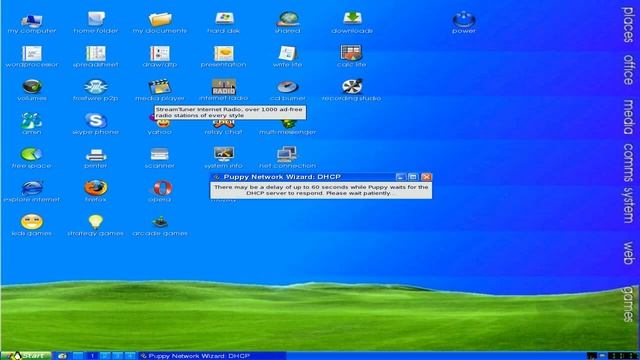
Task: Click the power icon
Action: coord(464,19)
